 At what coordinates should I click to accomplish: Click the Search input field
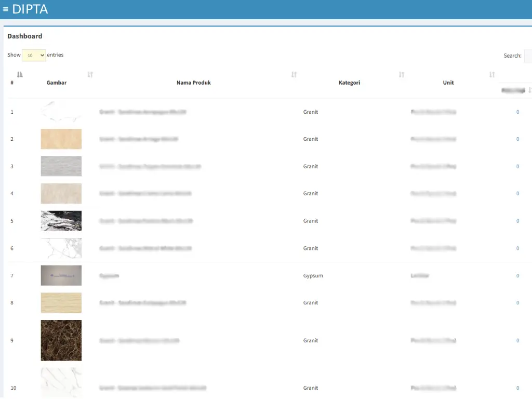click(528, 56)
